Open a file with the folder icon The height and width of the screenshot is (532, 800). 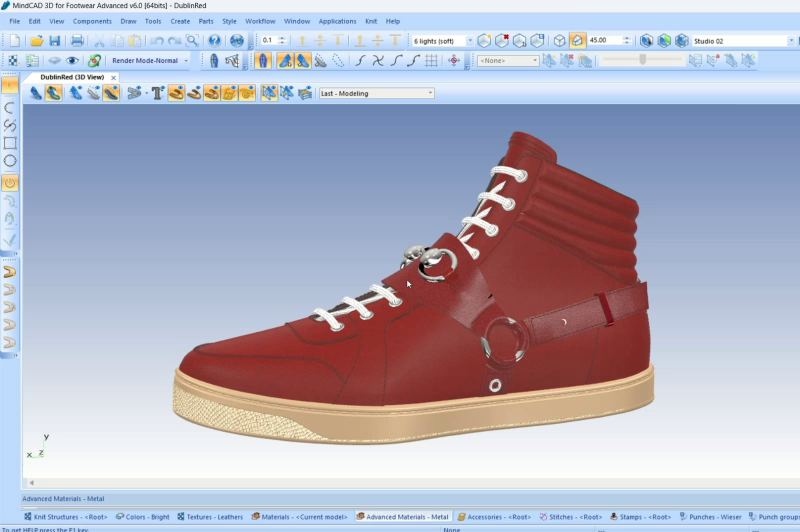click(x=36, y=40)
